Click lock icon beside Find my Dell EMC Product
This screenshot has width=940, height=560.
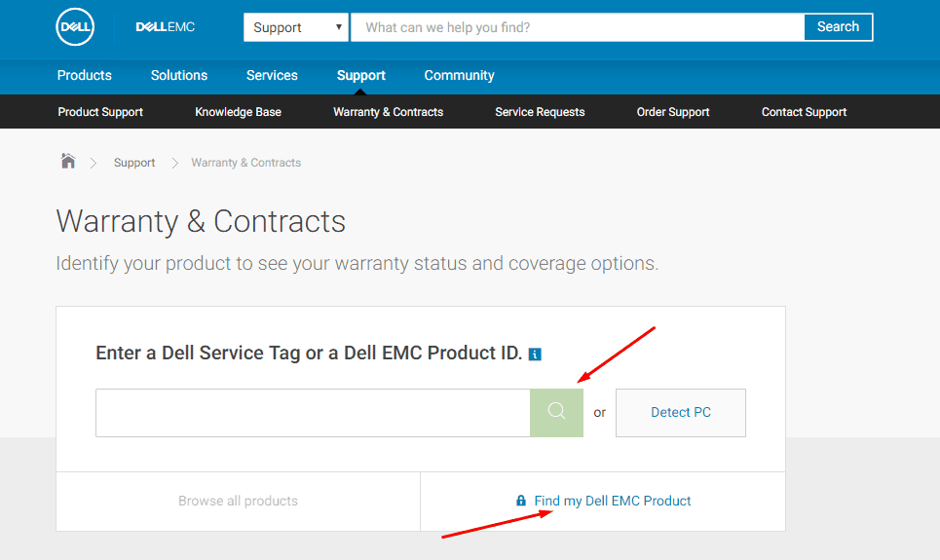[x=521, y=500]
